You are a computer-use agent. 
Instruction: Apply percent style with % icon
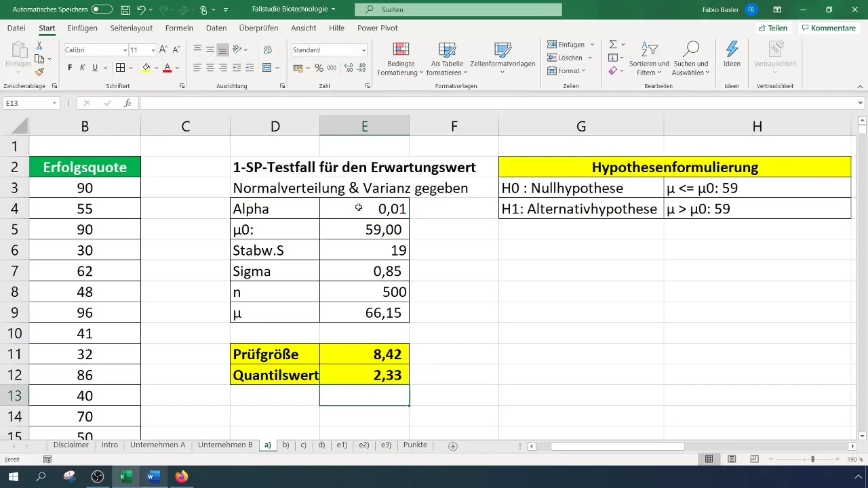click(319, 68)
